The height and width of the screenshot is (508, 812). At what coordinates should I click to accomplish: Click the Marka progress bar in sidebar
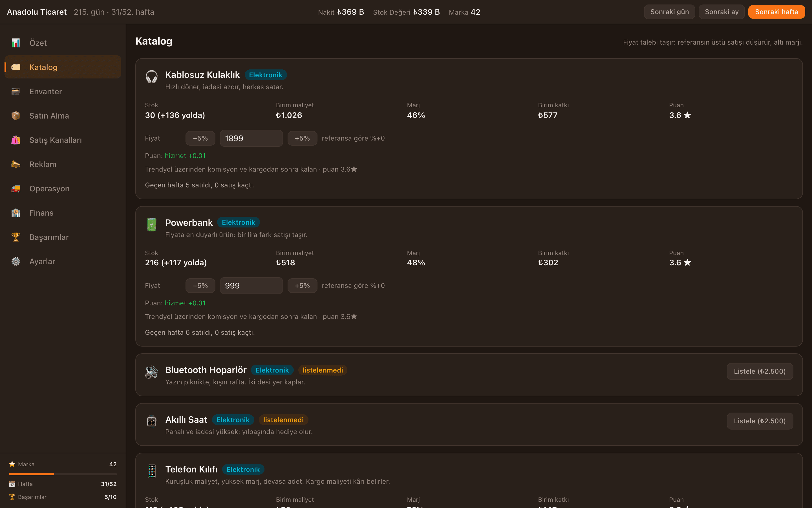(63, 474)
